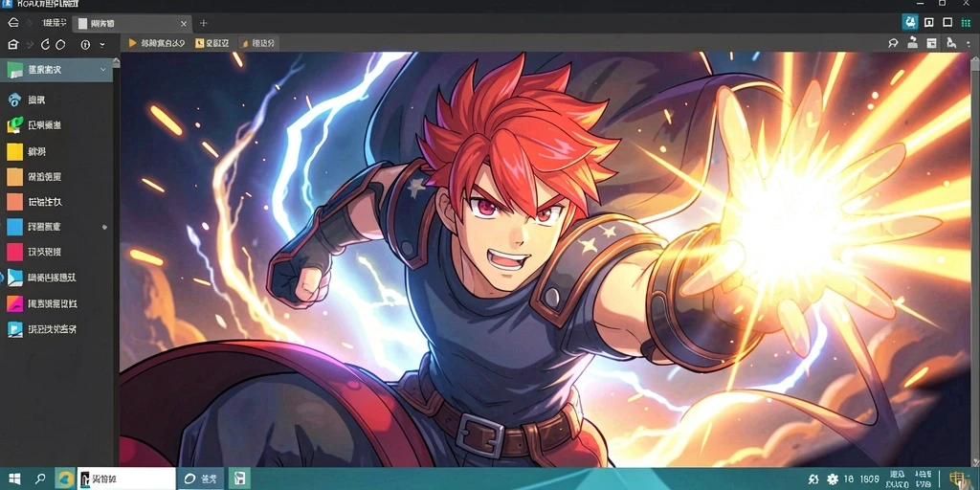This screenshot has height=490, width=980.
Task: Click the circular refresh arrow icon
Action: pos(45,45)
